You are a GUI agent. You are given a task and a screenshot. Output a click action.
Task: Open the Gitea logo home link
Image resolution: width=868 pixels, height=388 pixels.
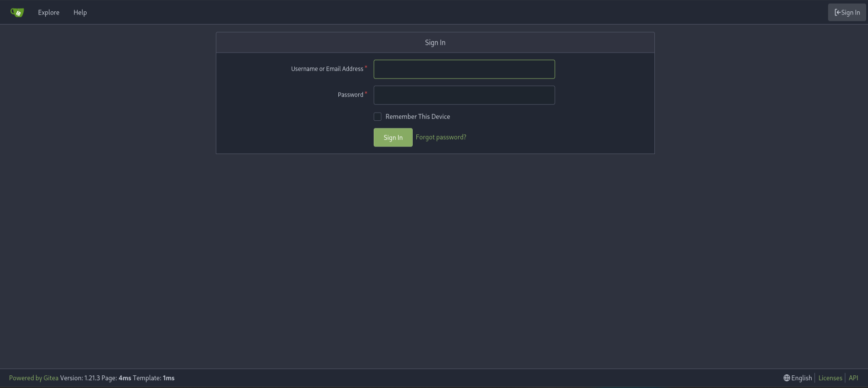(x=17, y=13)
